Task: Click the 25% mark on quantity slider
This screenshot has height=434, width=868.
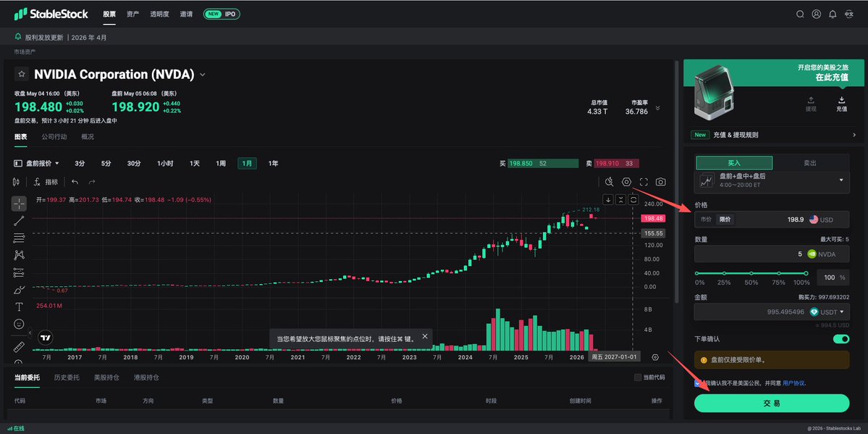Action: pyautogui.click(x=723, y=273)
